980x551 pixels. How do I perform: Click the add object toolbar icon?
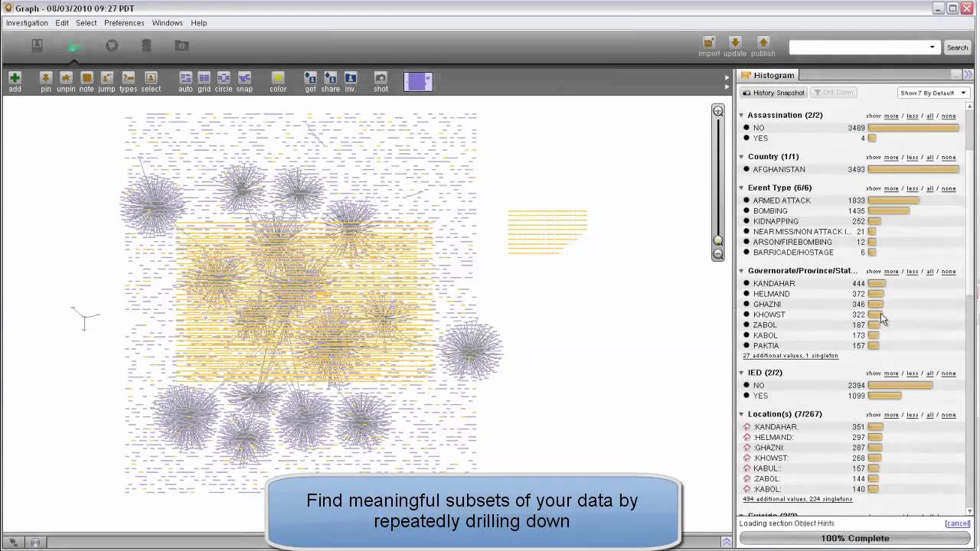pyautogui.click(x=15, y=78)
